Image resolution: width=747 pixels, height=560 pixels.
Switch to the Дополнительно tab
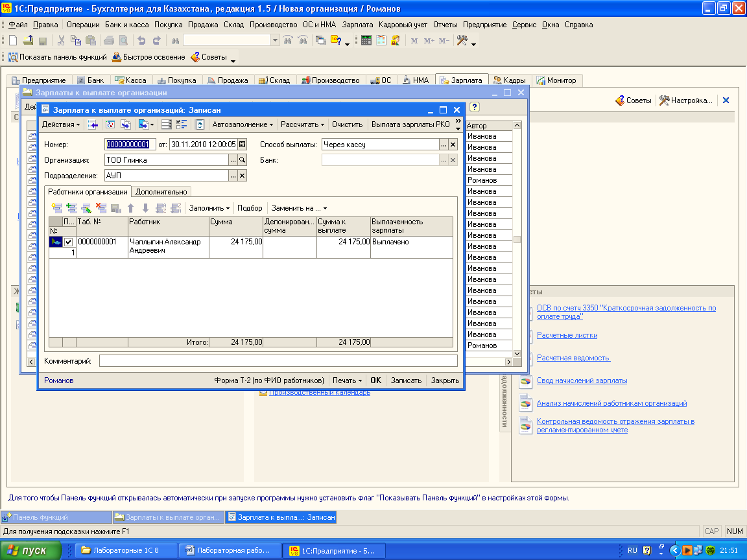coord(161,192)
